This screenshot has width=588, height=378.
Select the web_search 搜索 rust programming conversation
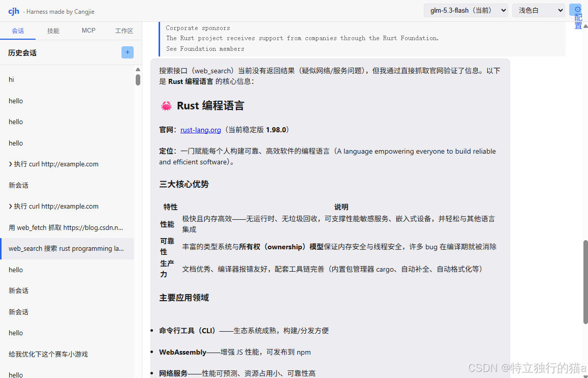click(67, 248)
